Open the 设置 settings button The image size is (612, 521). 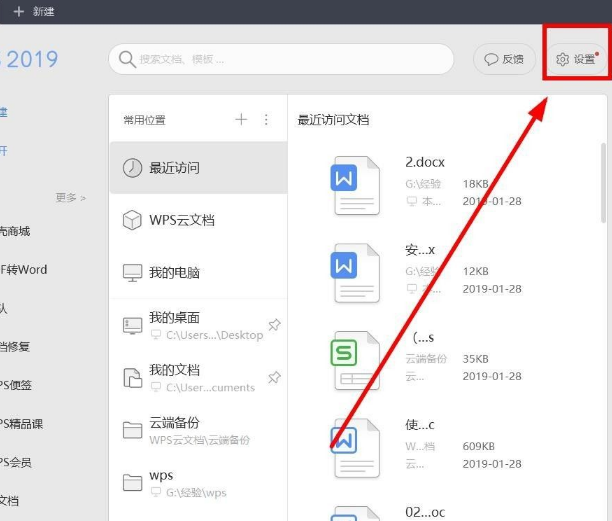pos(576,59)
